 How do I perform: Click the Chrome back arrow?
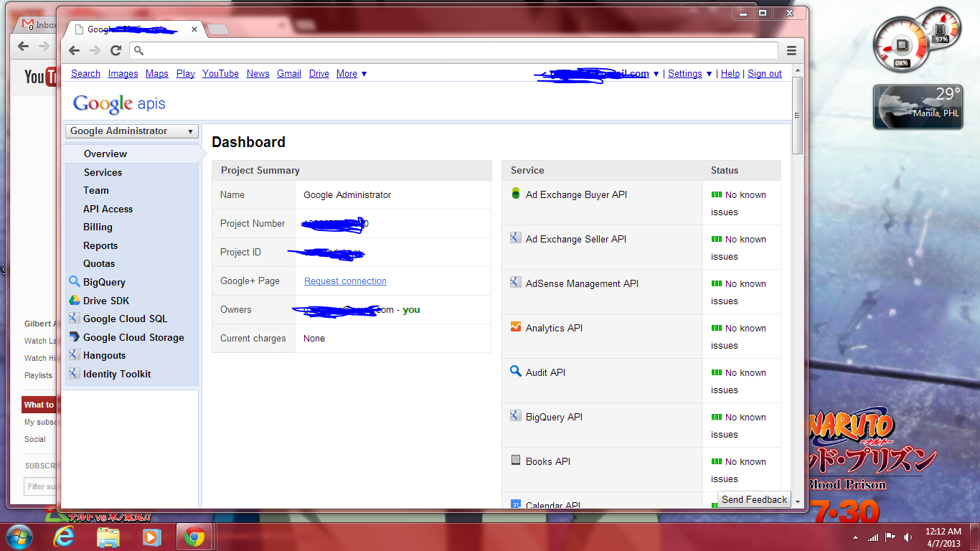tap(75, 50)
